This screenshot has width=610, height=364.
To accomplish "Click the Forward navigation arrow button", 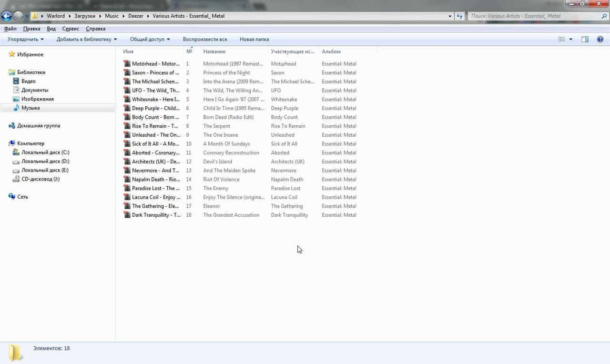I will point(19,16).
